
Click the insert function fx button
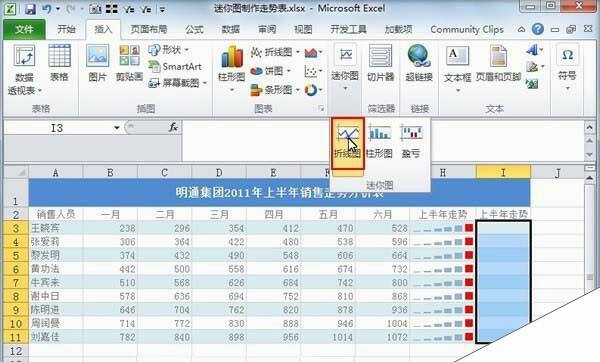(x=173, y=127)
